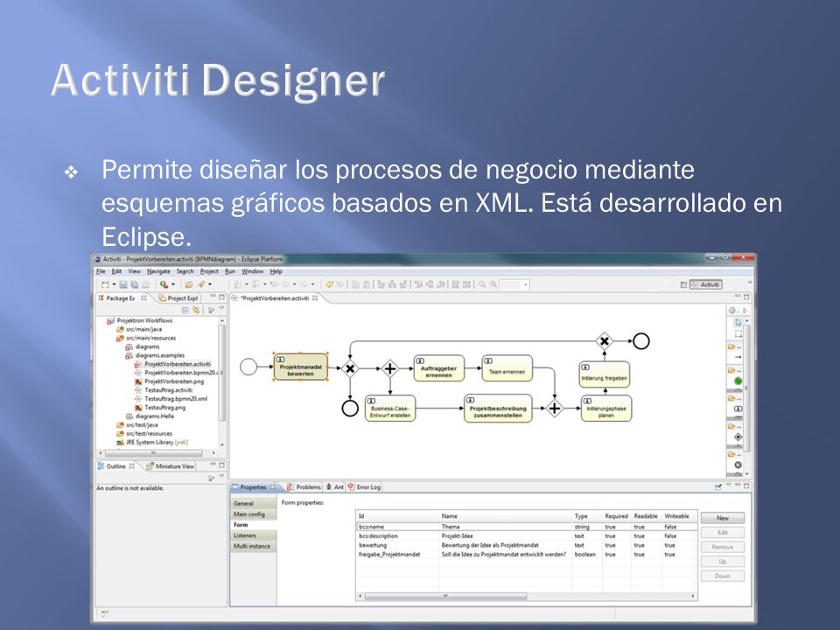Select the bcs:description table row

click(526, 535)
